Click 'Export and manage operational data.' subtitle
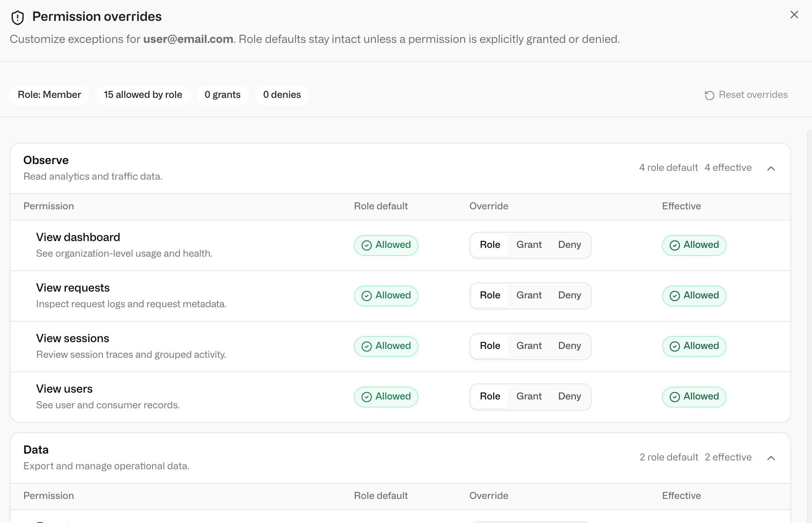Screen dimensions: 812x523 pos(106,466)
